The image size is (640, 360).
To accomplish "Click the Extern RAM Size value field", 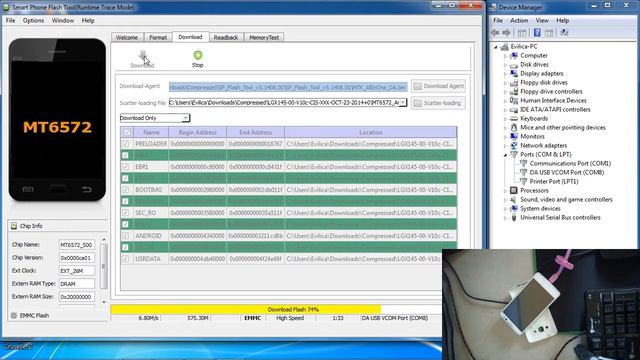I will pos(77,297).
